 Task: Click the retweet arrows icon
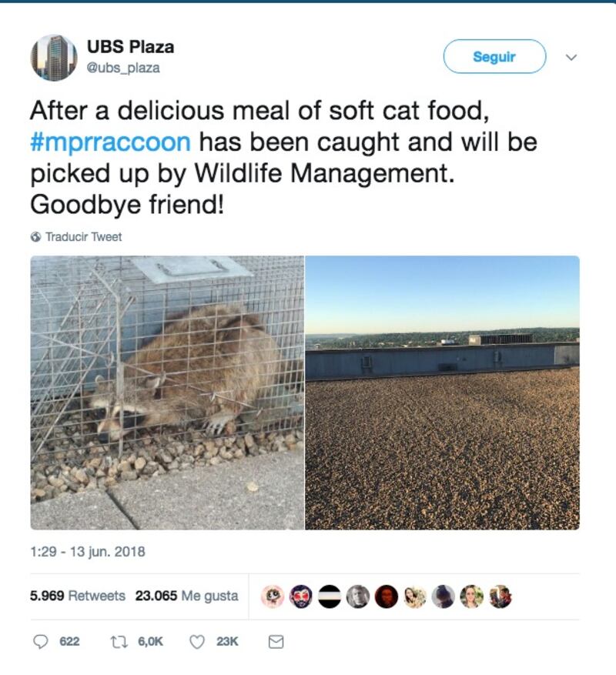(117, 642)
